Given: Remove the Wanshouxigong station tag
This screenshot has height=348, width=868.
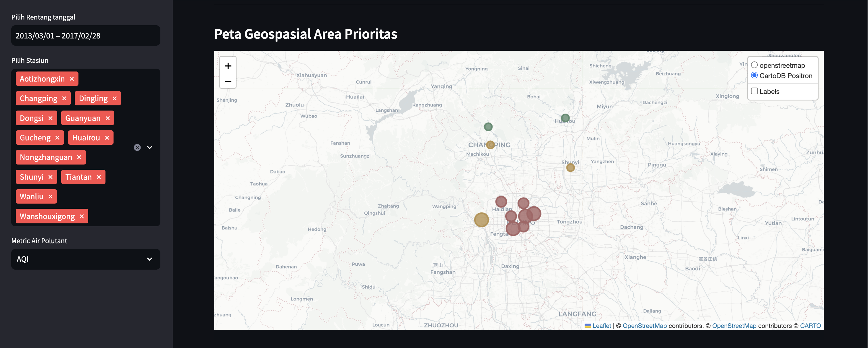Looking at the screenshot, I should point(82,216).
